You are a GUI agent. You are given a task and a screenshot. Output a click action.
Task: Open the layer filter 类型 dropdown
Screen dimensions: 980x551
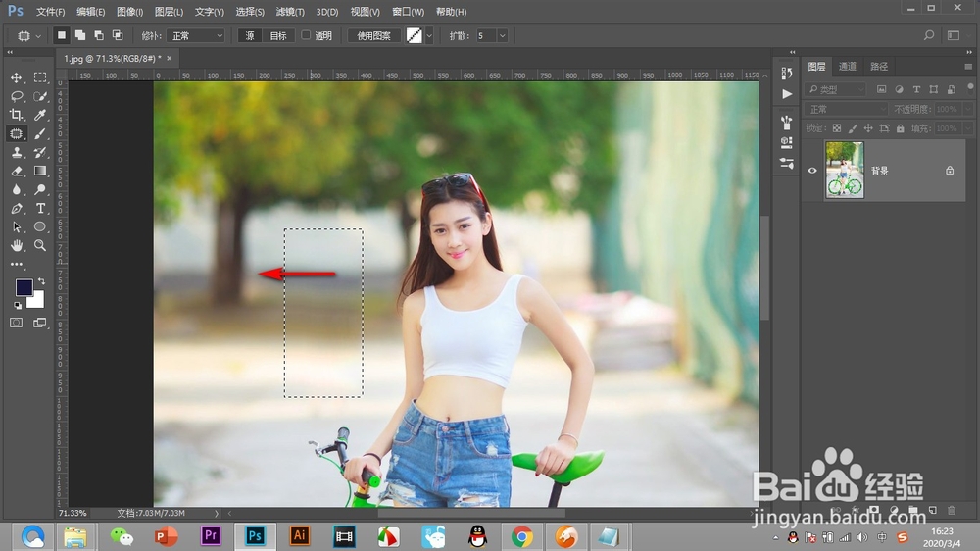coord(836,89)
